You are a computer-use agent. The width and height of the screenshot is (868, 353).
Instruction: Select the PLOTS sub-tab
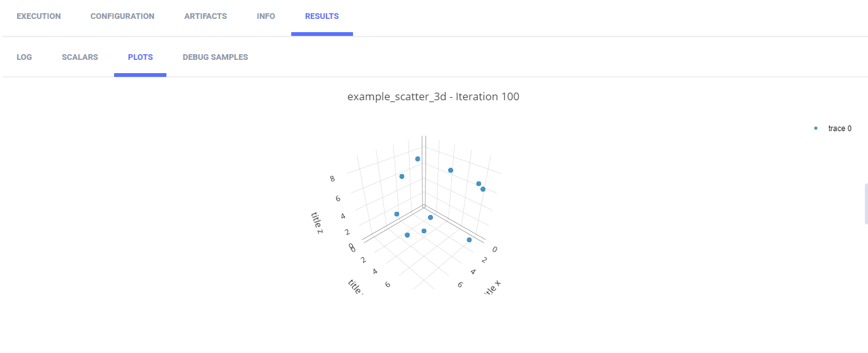(x=140, y=57)
